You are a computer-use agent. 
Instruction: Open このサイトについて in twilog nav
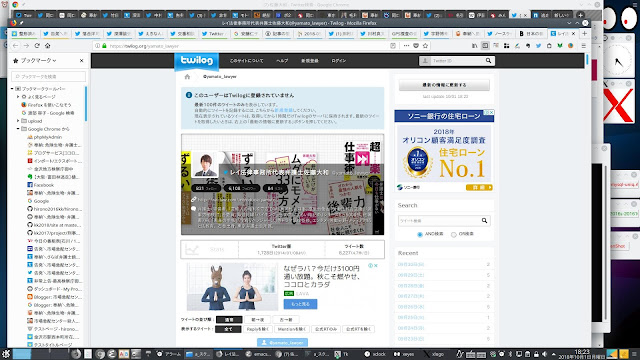246,61
